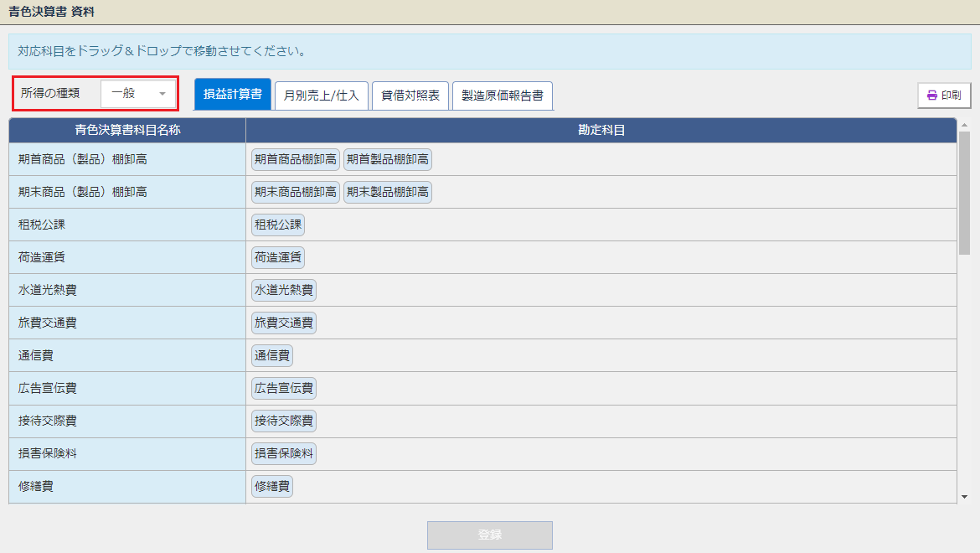Click the 水道光熱費 label in the left column
The width and height of the screenshot is (980, 553).
pyautogui.click(x=48, y=290)
